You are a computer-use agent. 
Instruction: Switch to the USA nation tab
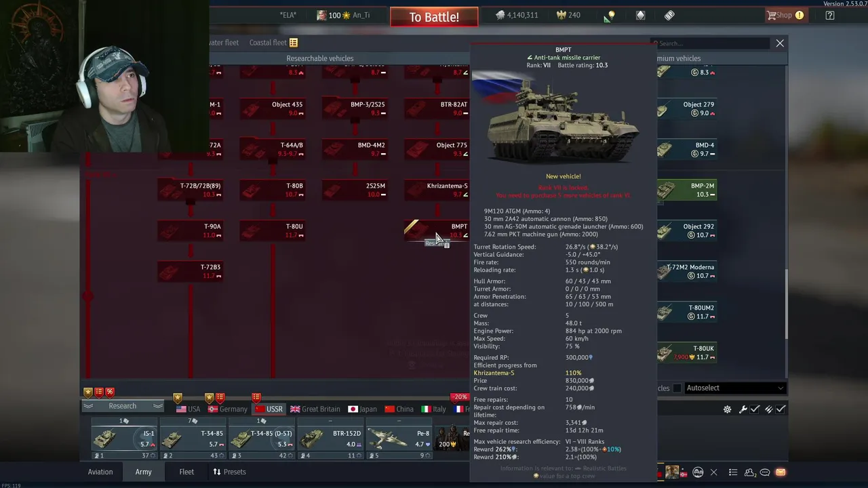pos(188,409)
